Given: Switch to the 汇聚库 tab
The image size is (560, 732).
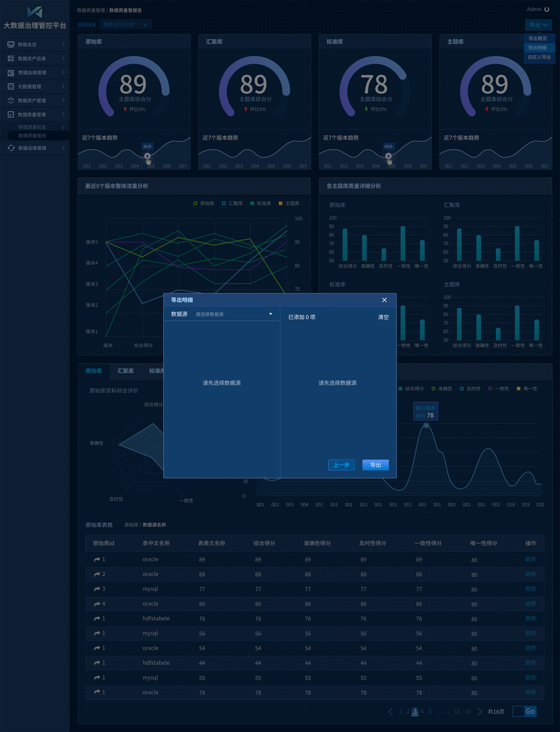Looking at the screenshot, I should click(125, 371).
